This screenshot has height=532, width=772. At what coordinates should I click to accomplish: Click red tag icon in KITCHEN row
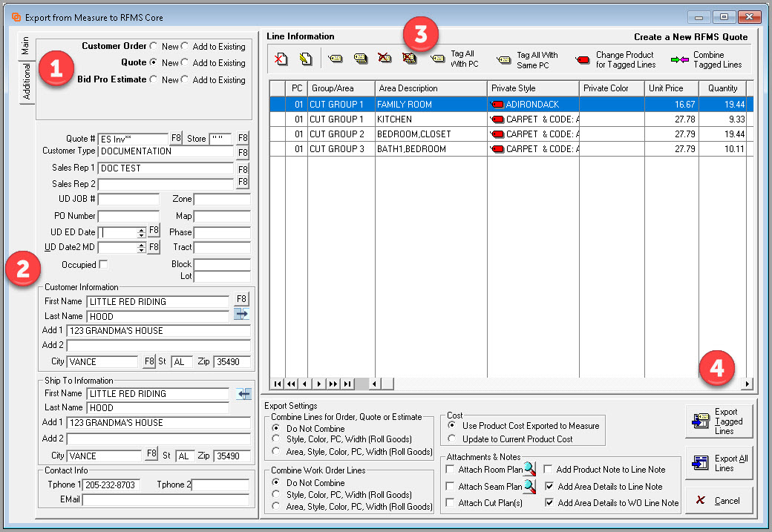(497, 119)
